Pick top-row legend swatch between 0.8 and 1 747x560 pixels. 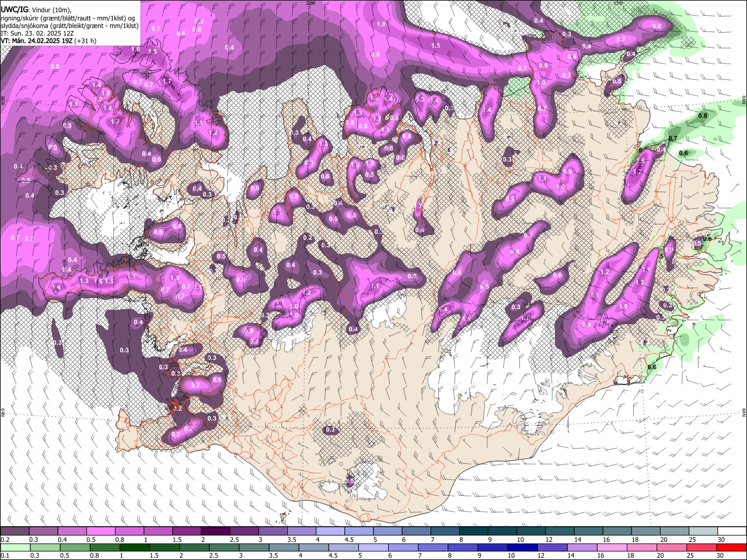130,531
